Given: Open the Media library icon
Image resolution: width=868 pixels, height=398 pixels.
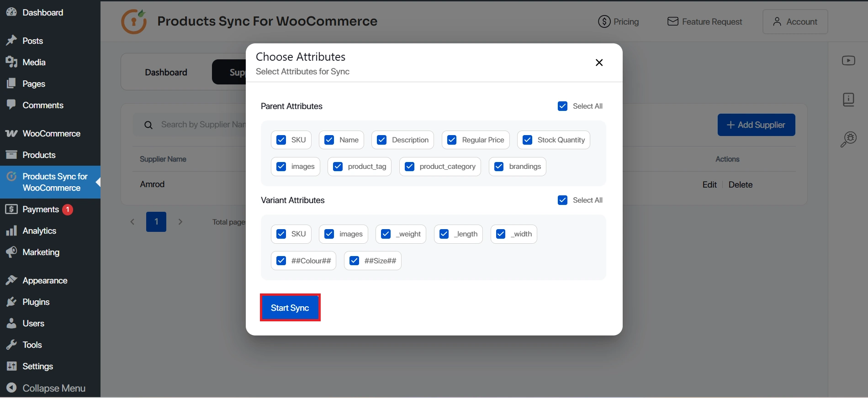Looking at the screenshot, I should point(11,62).
